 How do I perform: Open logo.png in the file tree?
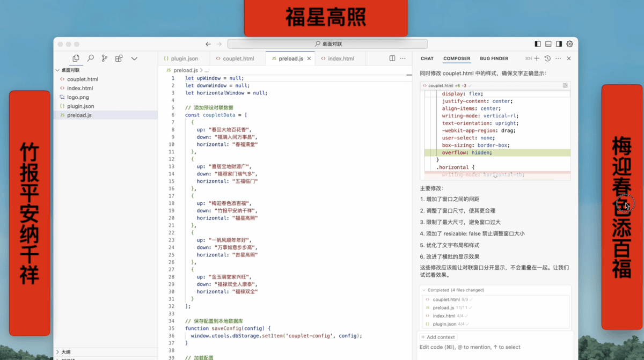78,97
